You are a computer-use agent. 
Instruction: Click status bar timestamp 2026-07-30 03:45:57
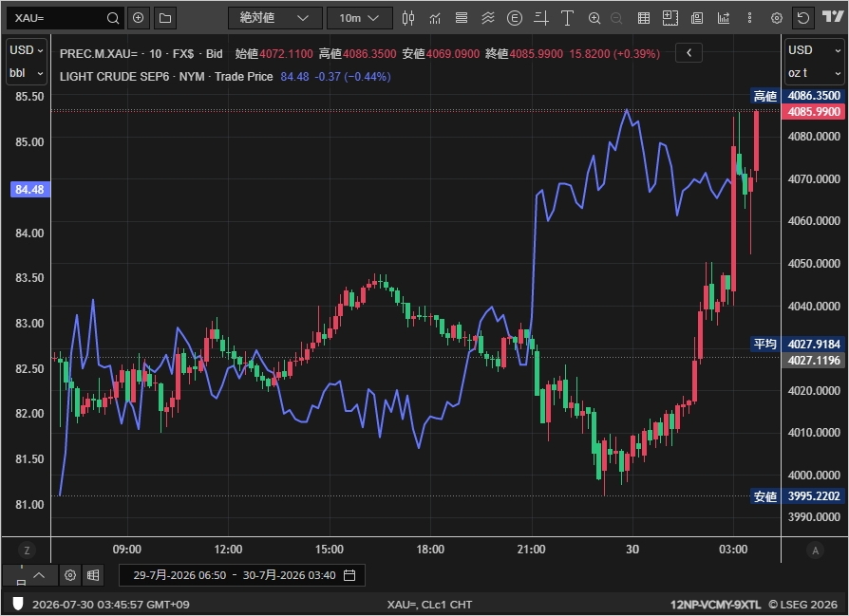click(x=111, y=604)
